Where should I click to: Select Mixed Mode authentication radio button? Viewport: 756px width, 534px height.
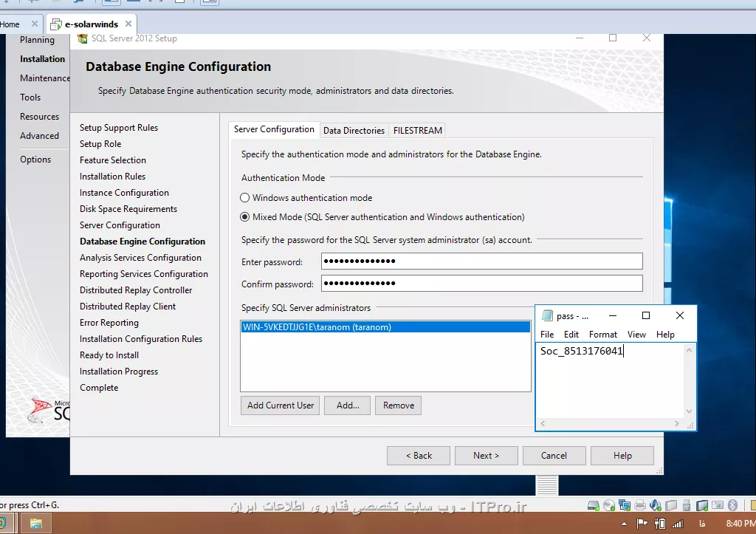point(245,217)
